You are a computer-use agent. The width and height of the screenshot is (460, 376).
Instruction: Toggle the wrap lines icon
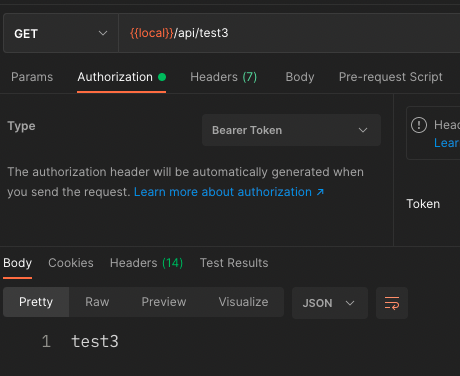point(392,303)
